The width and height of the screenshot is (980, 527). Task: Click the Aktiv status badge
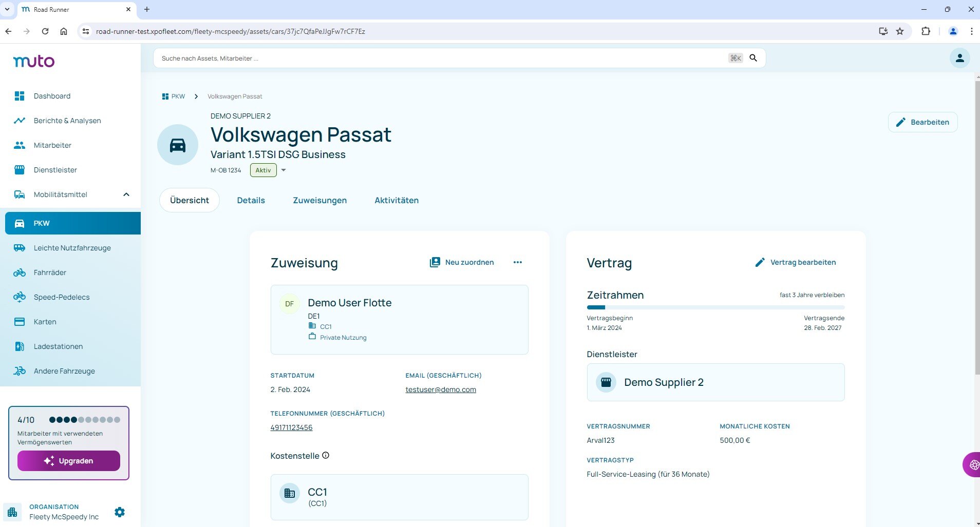263,170
